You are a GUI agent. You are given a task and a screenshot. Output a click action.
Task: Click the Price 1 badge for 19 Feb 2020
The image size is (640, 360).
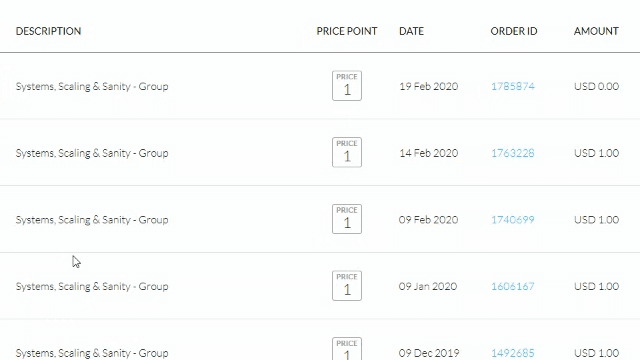[347, 86]
